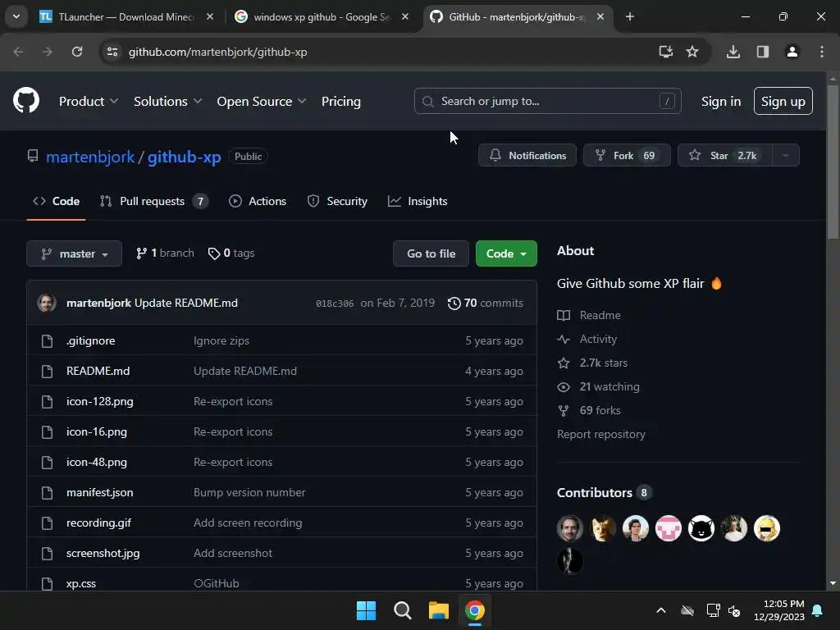
Task: Open a new browser tab
Action: tap(630, 16)
